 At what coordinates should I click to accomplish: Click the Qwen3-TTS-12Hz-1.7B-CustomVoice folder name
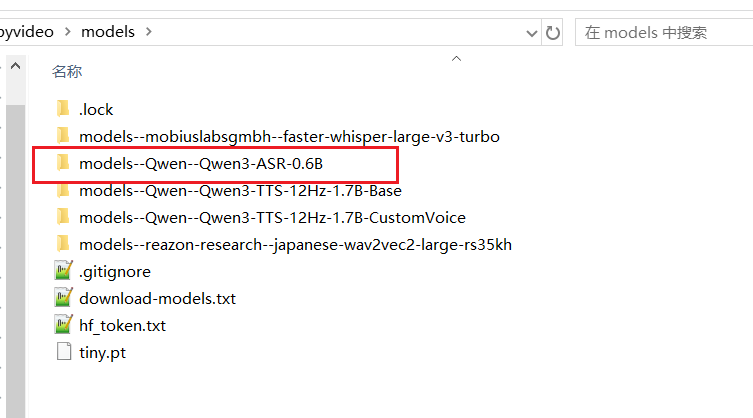272,217
